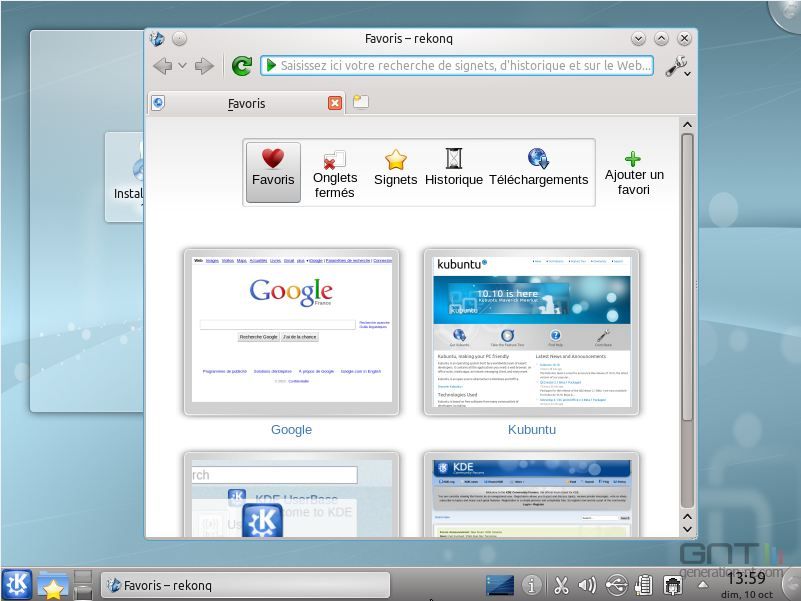801x601 pixels.
Task: Open the Historique hourglass section
Action: click(454, 168)
